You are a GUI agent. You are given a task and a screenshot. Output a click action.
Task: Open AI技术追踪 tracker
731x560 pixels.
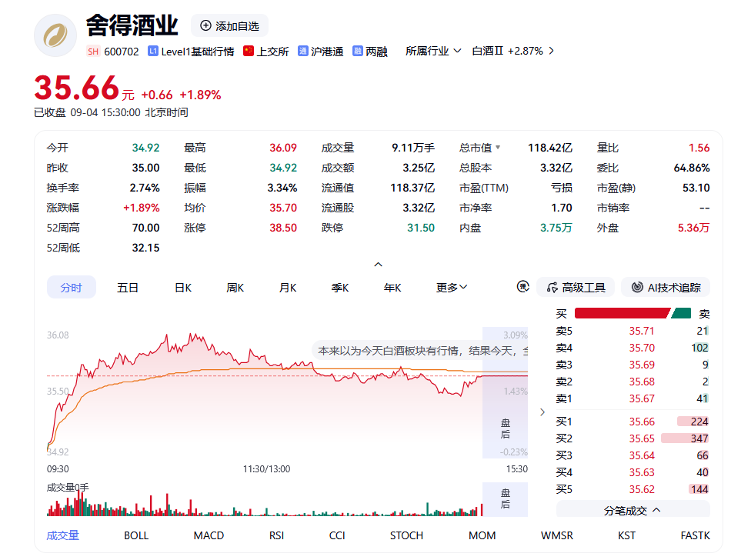(666, 288)
